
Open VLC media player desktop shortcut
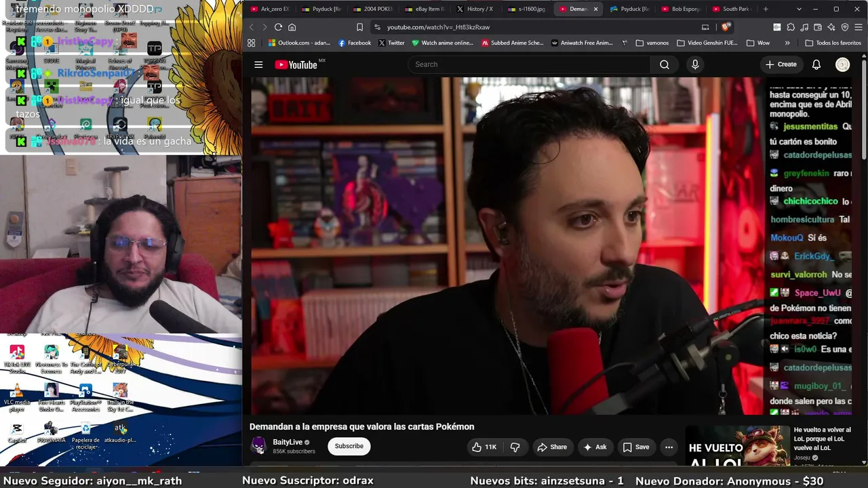pos(17,396)
